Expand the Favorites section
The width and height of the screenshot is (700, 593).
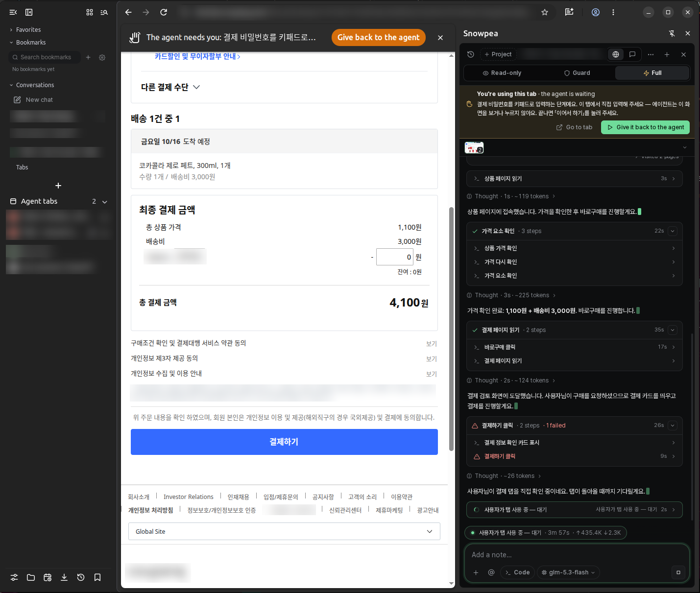(24, 30)
